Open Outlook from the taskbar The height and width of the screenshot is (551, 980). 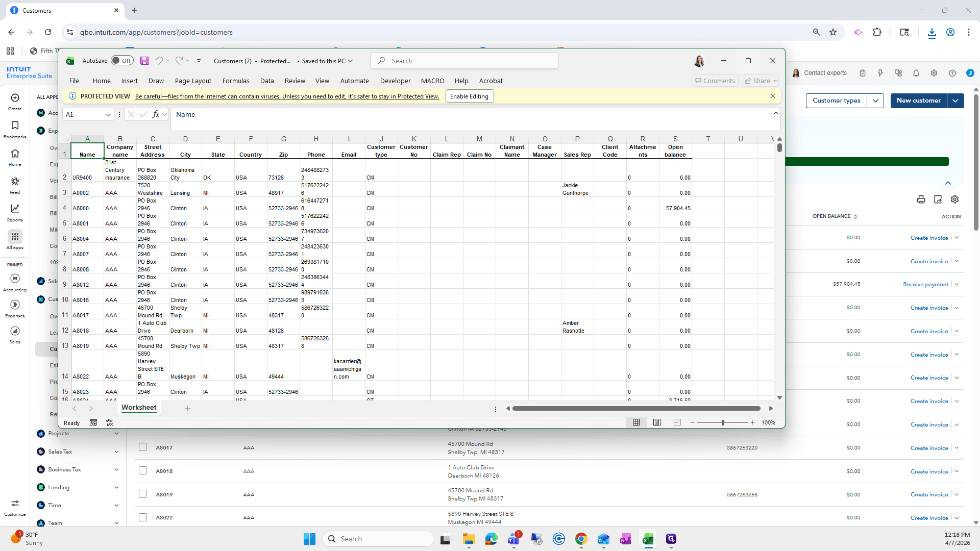[x=603, y=539]
